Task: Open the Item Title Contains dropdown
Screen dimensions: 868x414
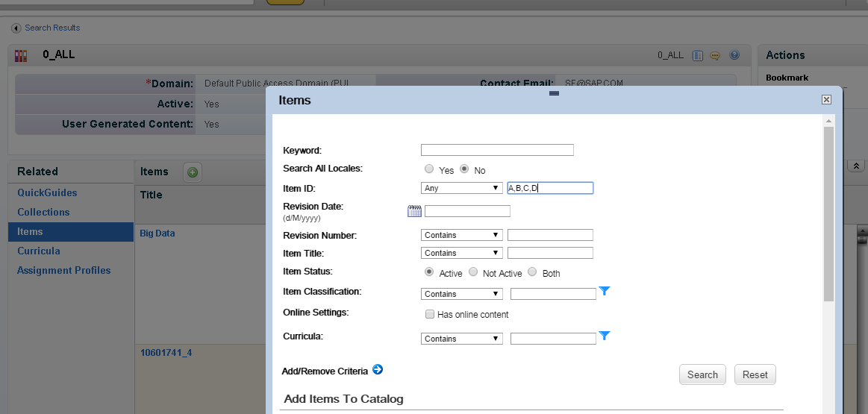Action: click(x=462, y=253)
